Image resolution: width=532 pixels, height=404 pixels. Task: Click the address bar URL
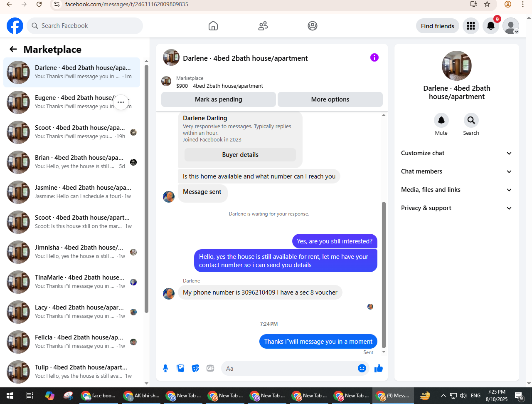pyautogui.click(x=127, y=4)
